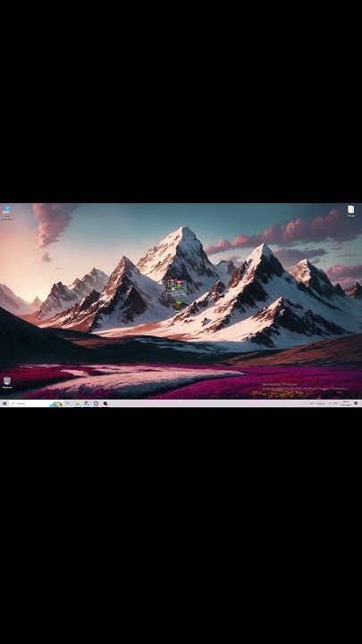Open the taskbar clock and date
This screenshot has width=362, height=644.
click(346, 403)
